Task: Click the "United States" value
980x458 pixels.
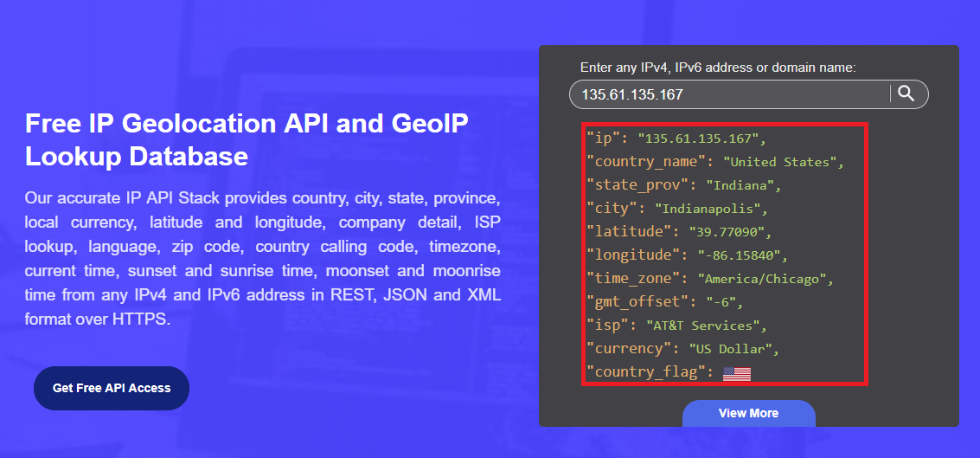Action: pyautogui.click(x=780, y=162)
